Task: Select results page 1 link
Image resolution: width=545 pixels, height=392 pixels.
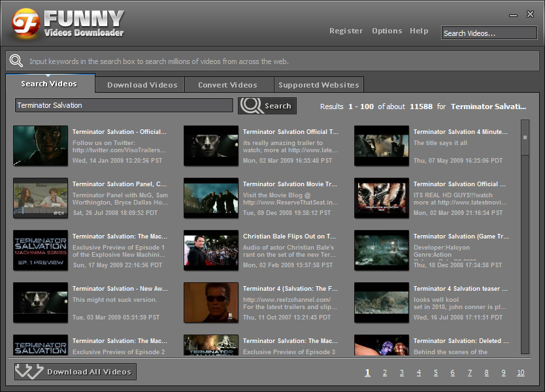Action: click(x=367, y=373)
